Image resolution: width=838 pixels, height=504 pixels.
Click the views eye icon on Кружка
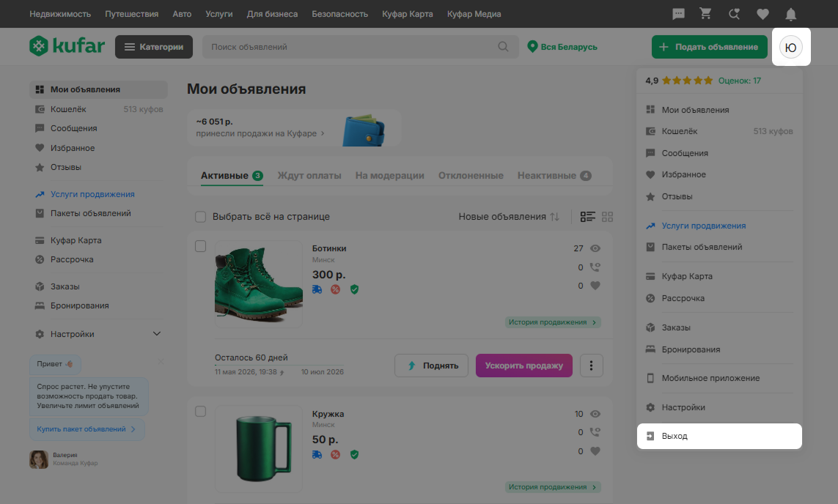point(595,414)
